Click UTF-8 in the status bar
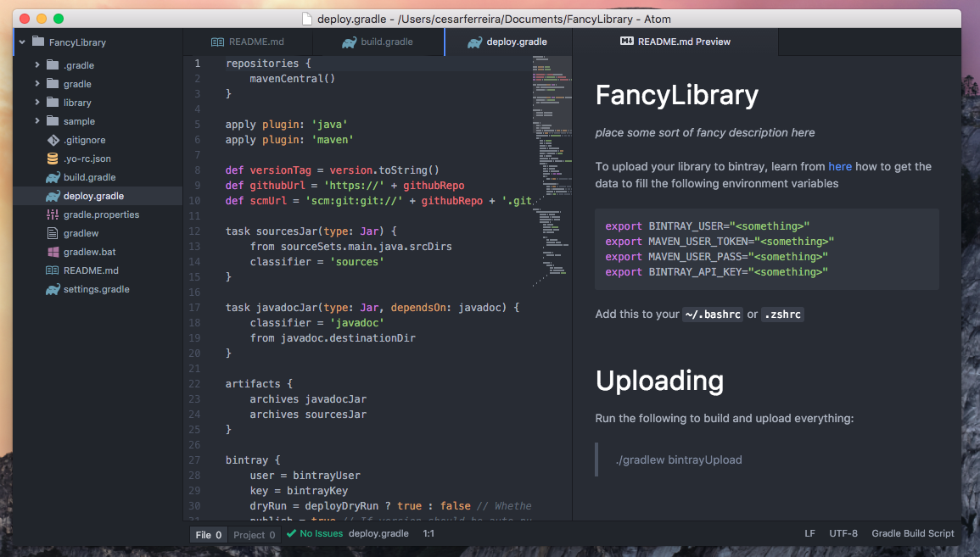This screenshot has height=557, width=980. [x=843, y=534]
